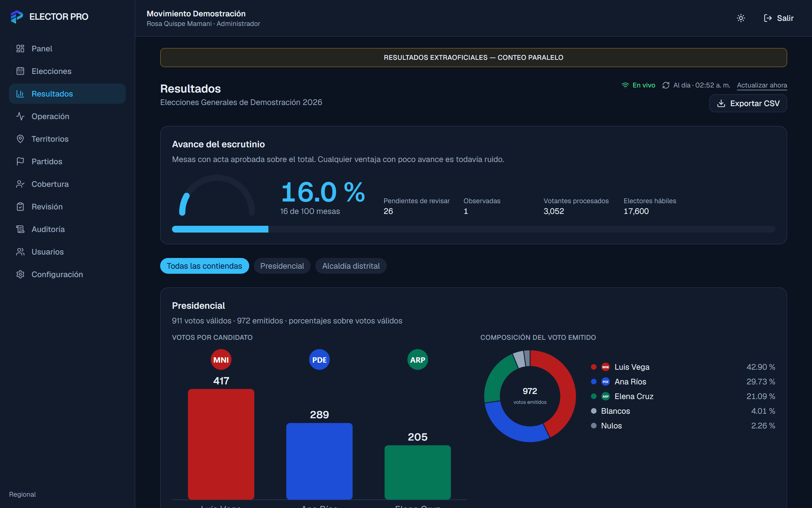The image size is (812, 508).
Task: Click the Electores hábiles value 17,600
Action: (636, 211)
